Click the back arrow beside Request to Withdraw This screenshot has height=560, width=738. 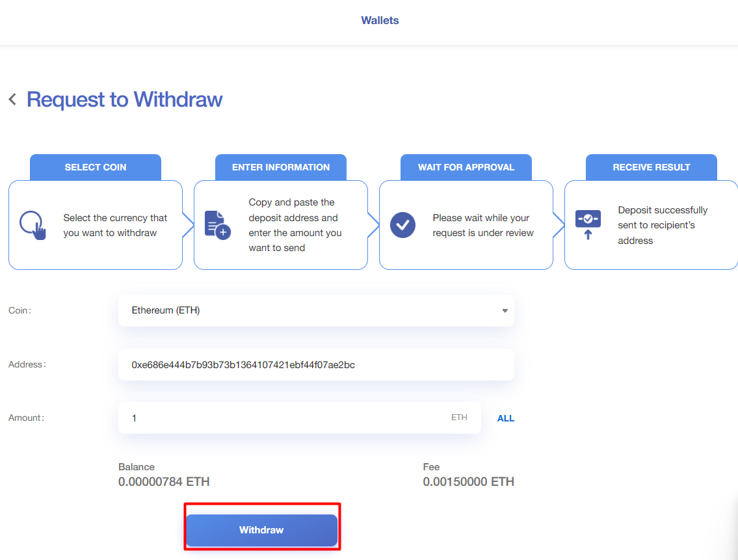pyautogui.click(x=12, y=100)
